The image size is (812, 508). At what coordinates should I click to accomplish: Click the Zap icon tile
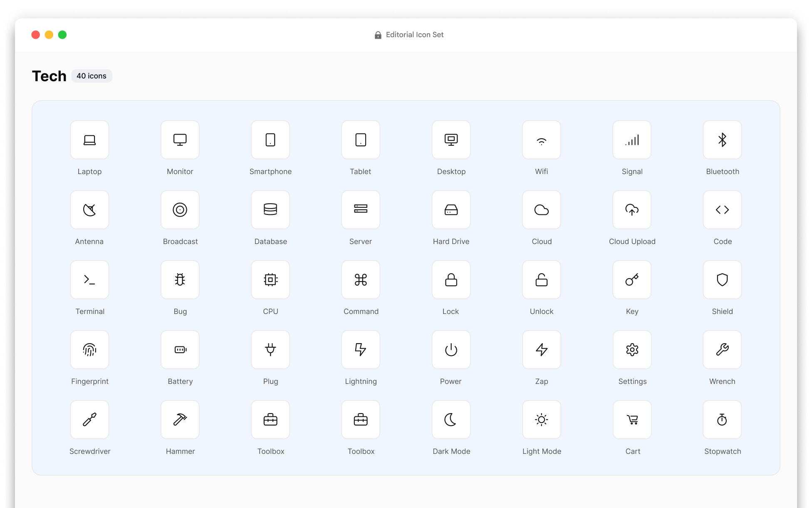coord(542,350)
